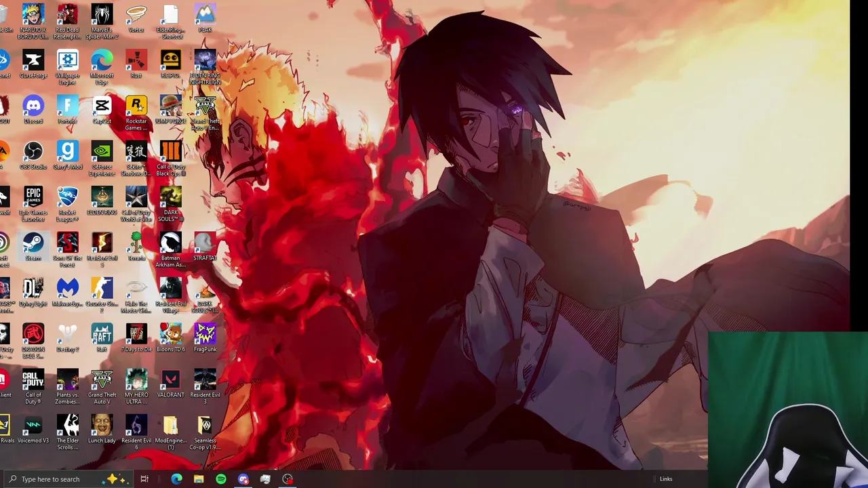Image resolution: width=868 pixels, height=488 pixels.
Task: Click Call of Duty Black Ops III icon
Action: [x=170, y=159]
